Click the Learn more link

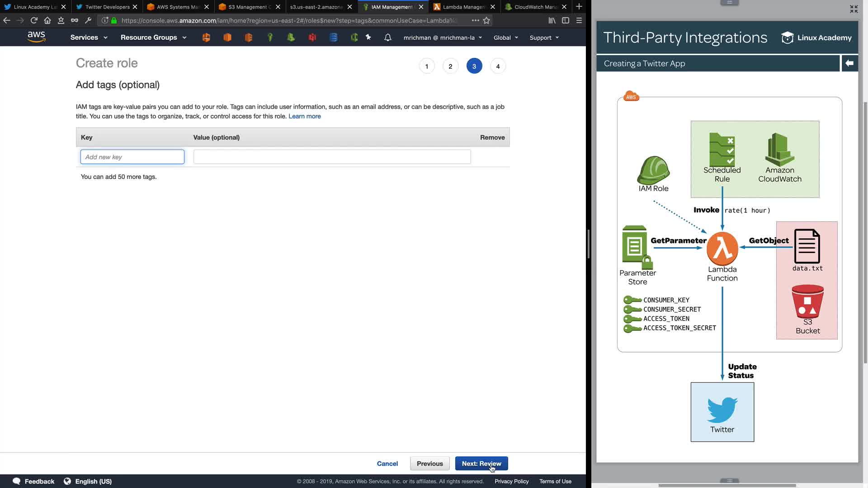pyautogui.click(x=304, y=116)
